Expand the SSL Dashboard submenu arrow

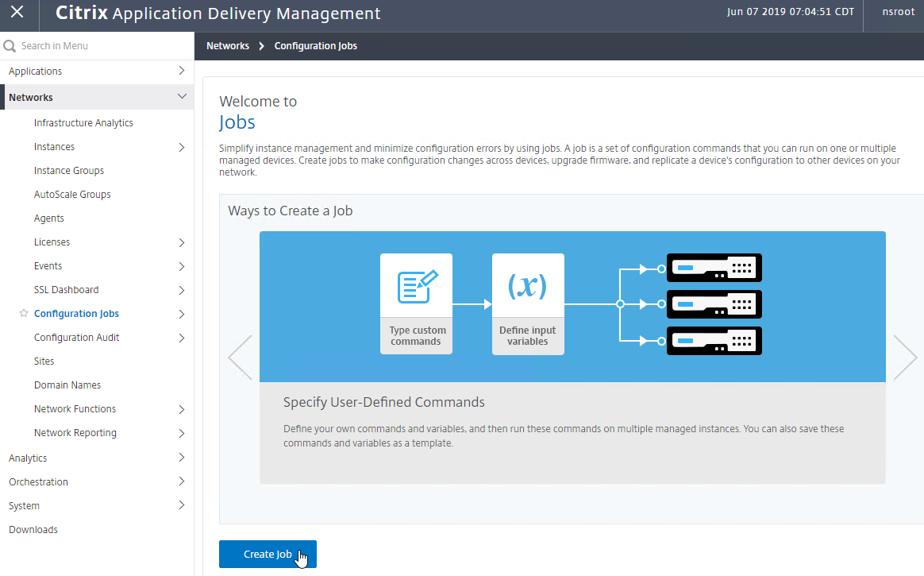[x=182, y=291]
